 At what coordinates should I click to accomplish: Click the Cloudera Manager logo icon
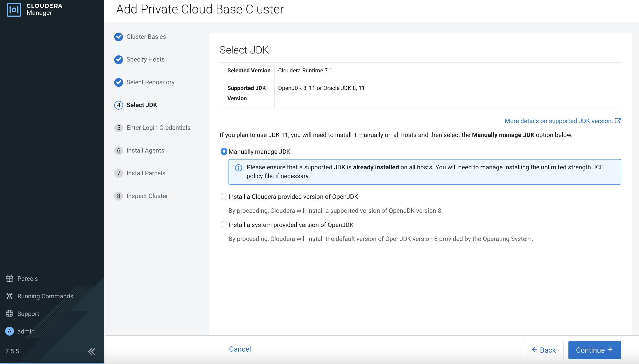coord(14,10)
